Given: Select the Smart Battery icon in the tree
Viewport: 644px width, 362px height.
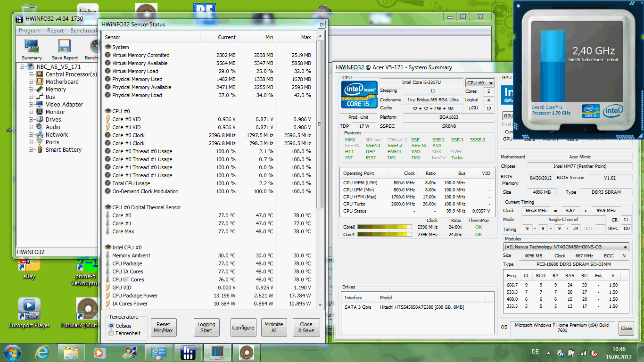Looking at the screenshot, I should pyautogui.click(x=40, y=150).
